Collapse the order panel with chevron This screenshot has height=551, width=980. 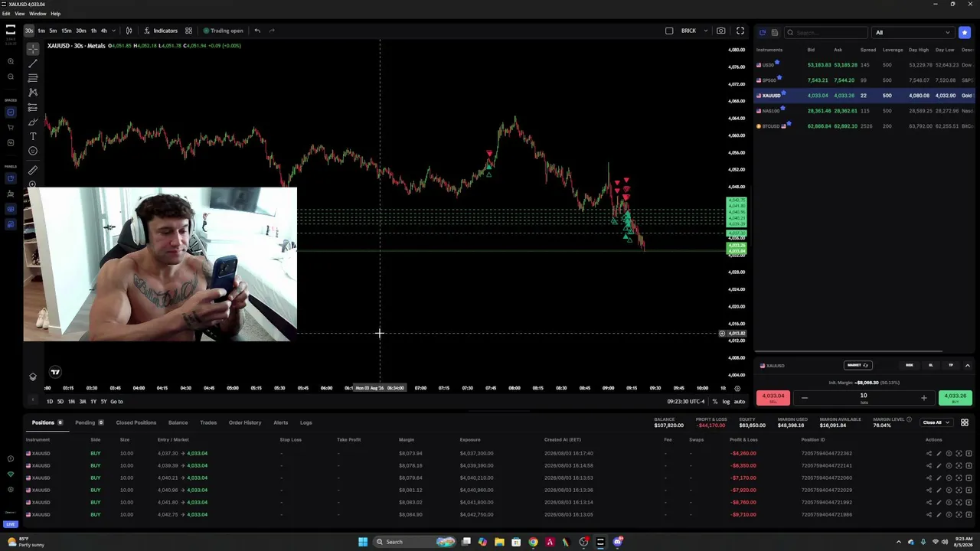(x=967, y=365)
